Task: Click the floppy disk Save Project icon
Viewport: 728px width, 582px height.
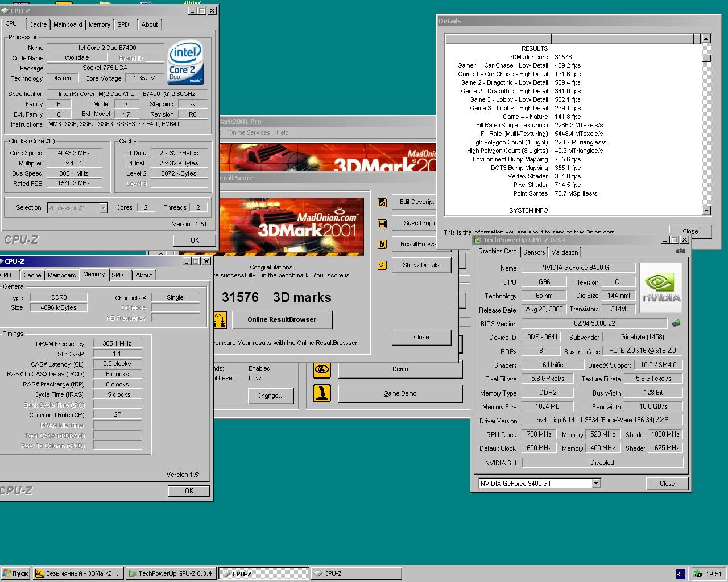Action: click(x=382, y=223)
